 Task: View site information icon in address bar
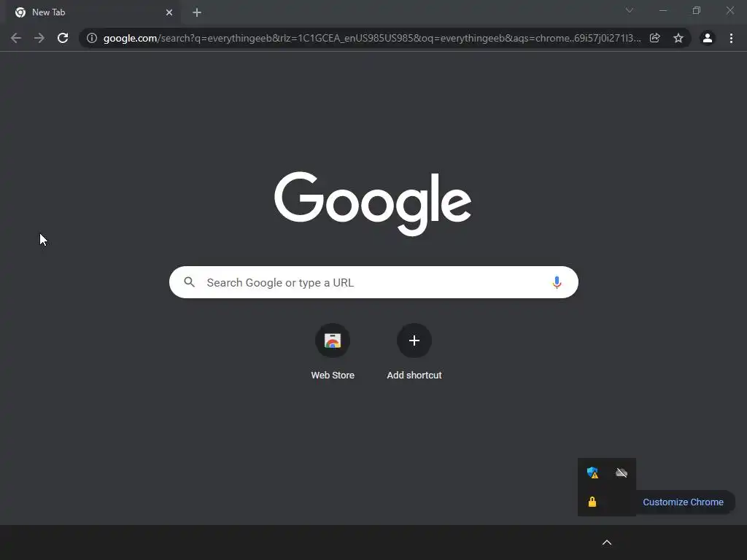point(92,38)
